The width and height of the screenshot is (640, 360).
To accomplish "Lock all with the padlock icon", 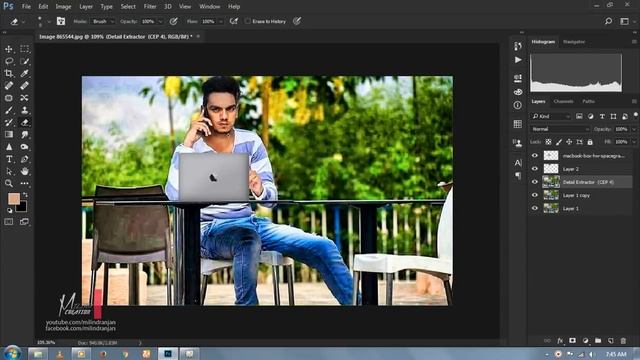I will [590, 142].
